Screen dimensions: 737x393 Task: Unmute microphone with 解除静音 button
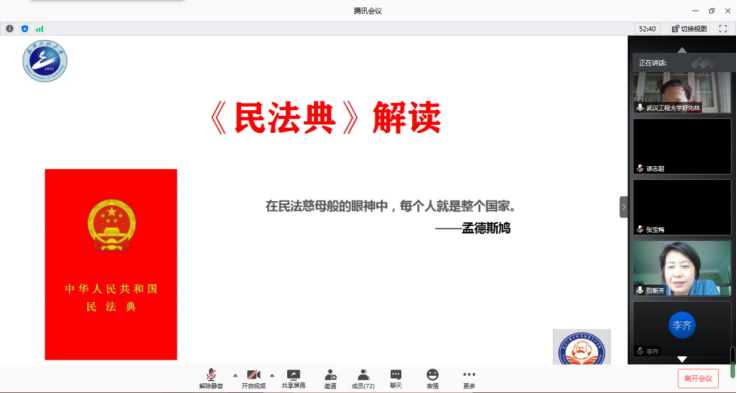click(x=211, y=379)
